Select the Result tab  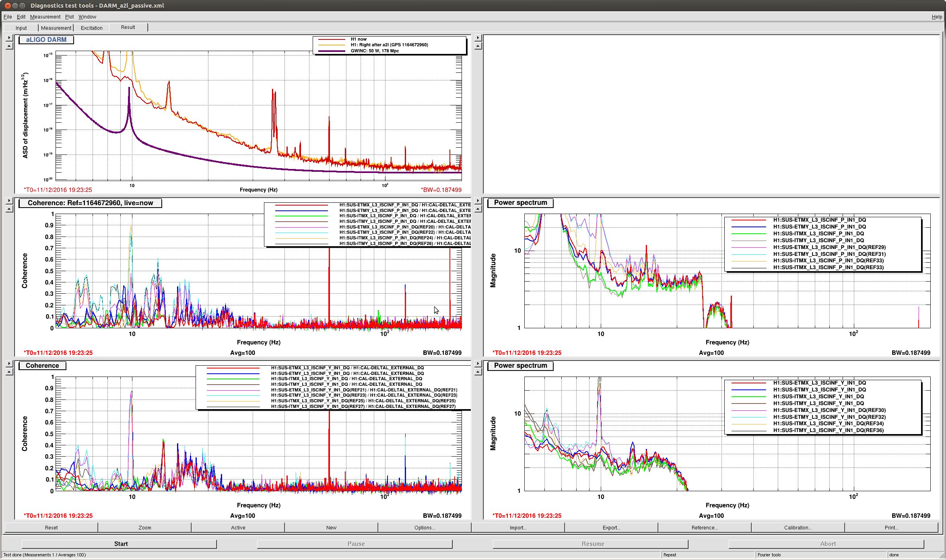point(128,27)
